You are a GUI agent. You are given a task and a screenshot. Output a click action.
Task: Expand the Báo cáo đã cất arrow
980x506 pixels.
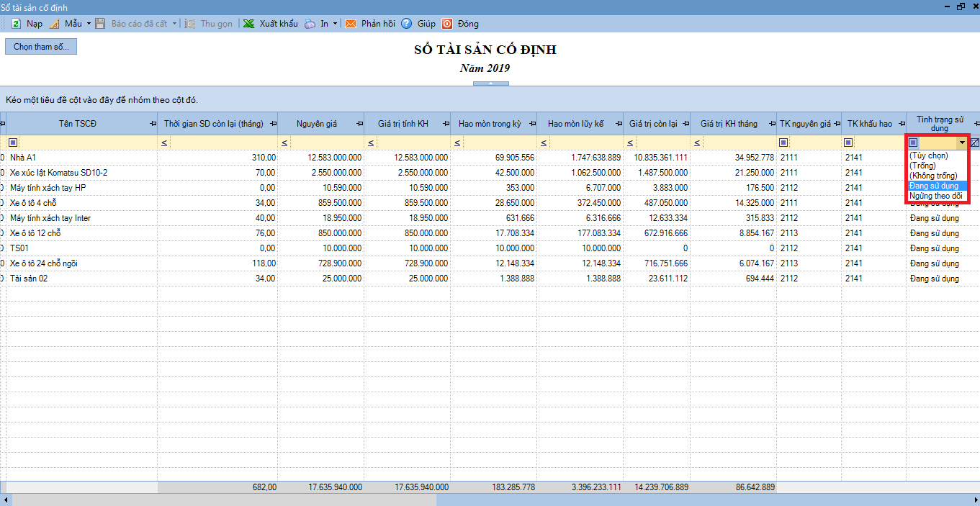[174, 24]
